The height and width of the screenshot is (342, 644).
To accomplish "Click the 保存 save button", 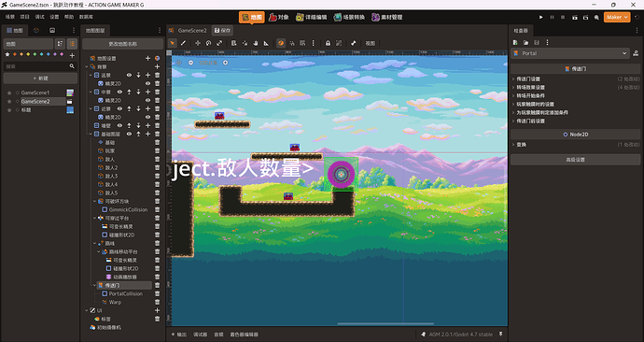I will pos(223,31).
